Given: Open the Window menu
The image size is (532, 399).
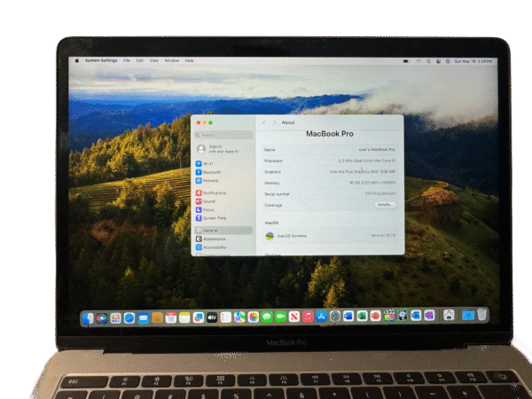Looking at the screenshot, I should pos(172,60).
